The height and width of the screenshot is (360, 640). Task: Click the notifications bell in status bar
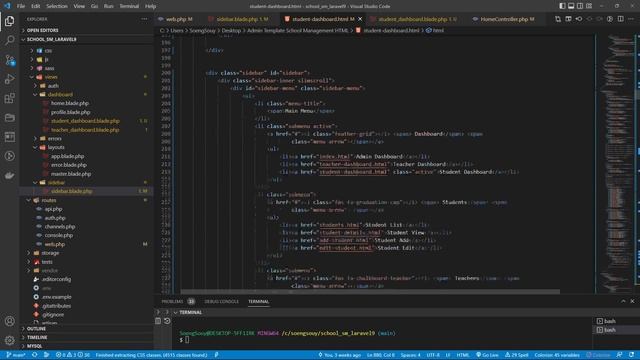pyautogui.click(x=631, y=355)
